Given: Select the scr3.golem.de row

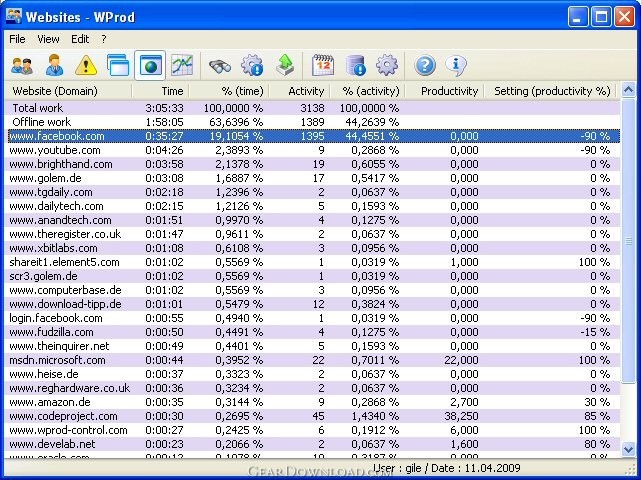Looking at the screenshot, I should [x=313, y=276].
